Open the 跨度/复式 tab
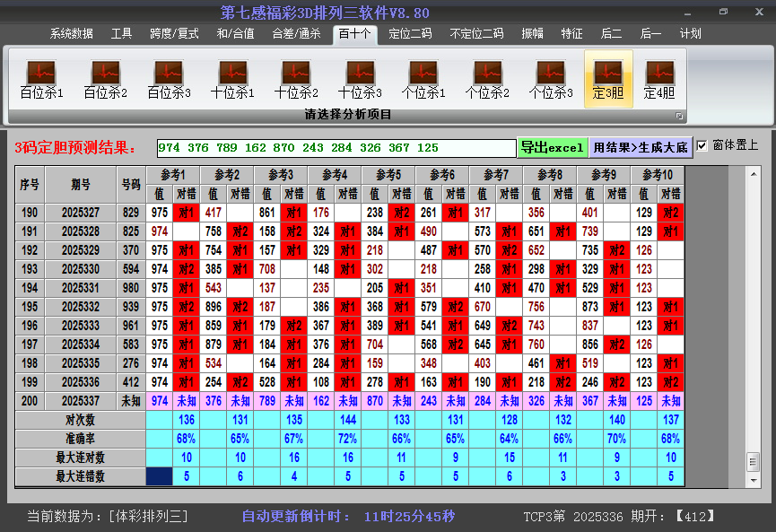 [174, 33]
